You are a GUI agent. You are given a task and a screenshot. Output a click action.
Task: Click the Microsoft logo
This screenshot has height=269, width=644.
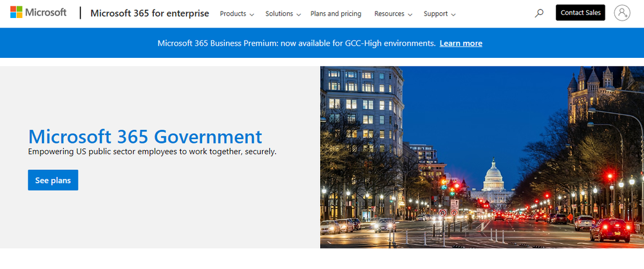(38, 12)
